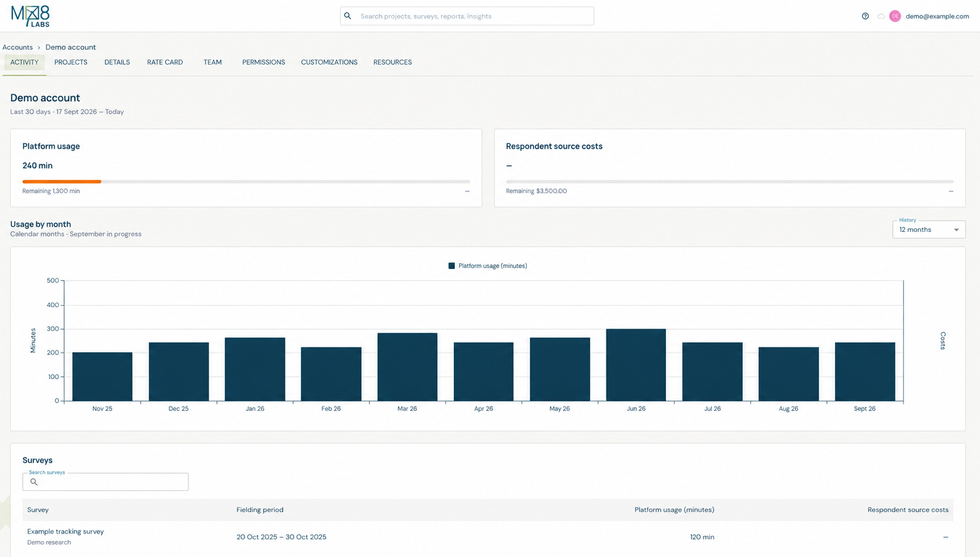980x557 pixels.
Task: Click the 120 min usage cell
Action: coord(702,537)
